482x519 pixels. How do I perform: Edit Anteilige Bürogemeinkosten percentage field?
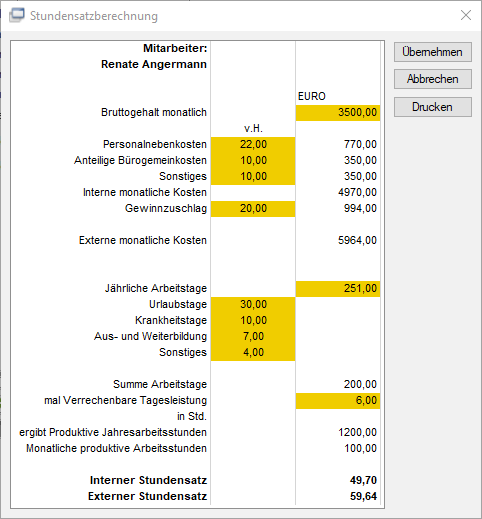point(253,160)
